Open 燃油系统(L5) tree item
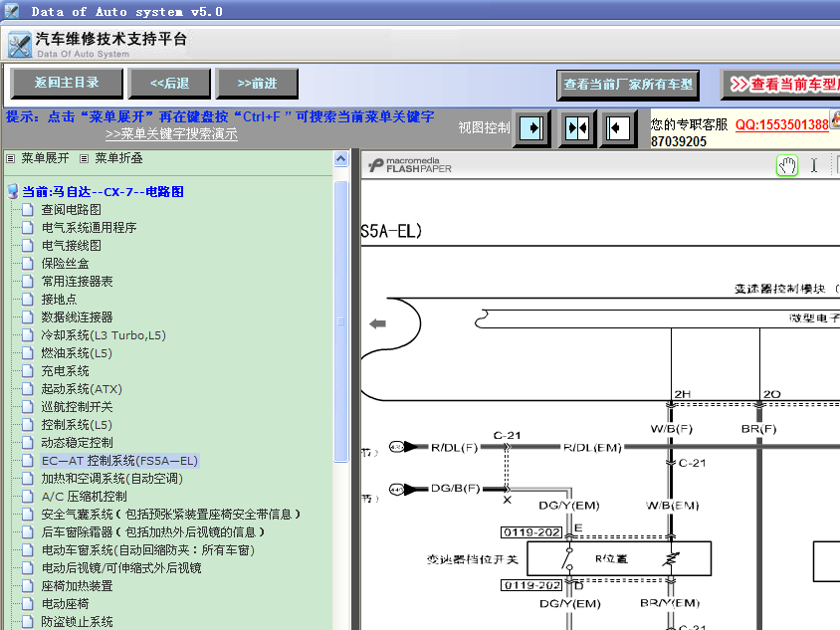 (x=77, y=353)
